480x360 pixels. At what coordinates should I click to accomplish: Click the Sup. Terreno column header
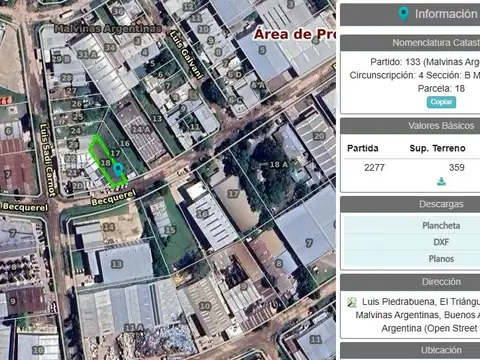point(437,148)
